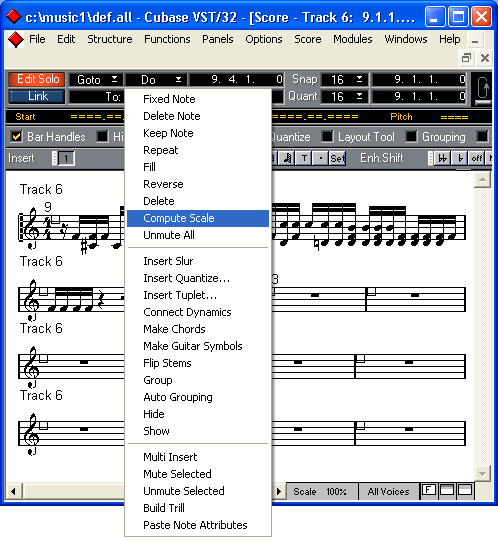Open the Snap value dropdown

(345, 80)
